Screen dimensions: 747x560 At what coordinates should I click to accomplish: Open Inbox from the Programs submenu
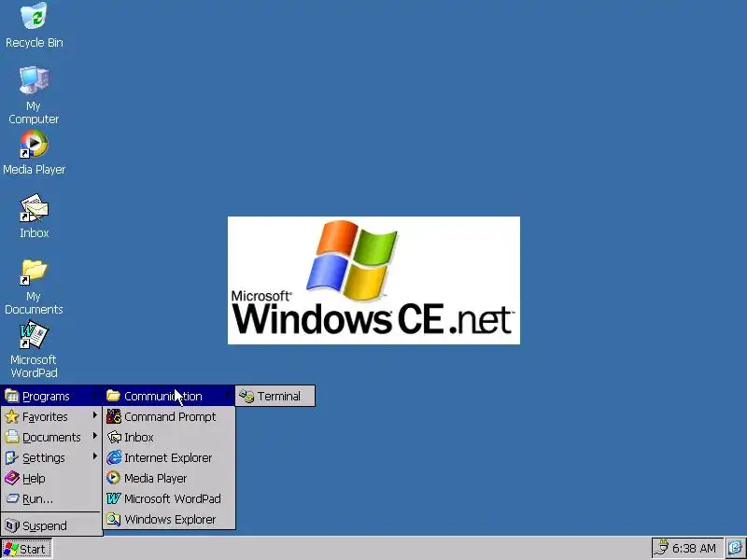(x=169, y=437)
